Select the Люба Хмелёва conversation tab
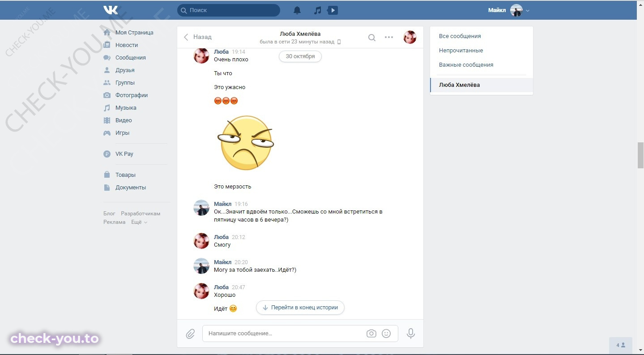The width and height of the screenshot is (644, 355). point(482,85)
